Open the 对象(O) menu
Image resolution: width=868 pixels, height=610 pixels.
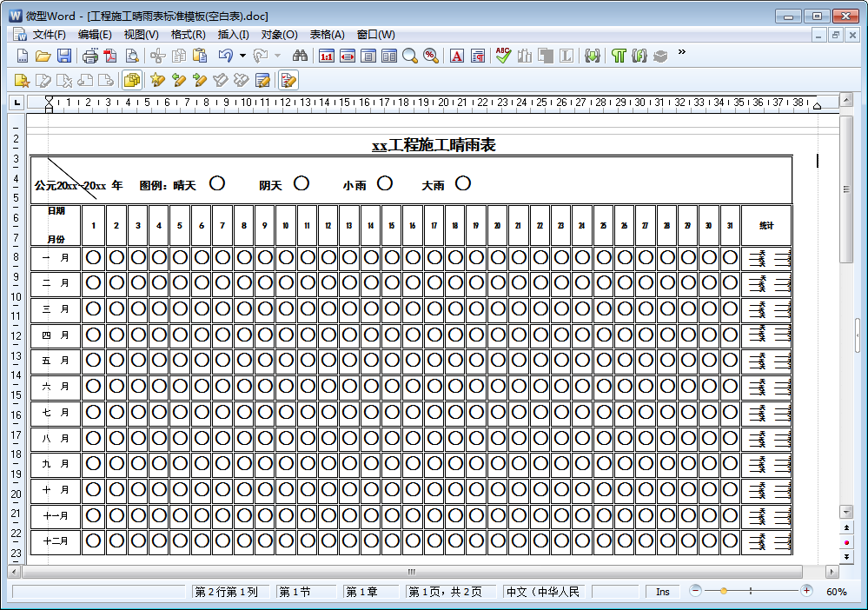[280, 35]
